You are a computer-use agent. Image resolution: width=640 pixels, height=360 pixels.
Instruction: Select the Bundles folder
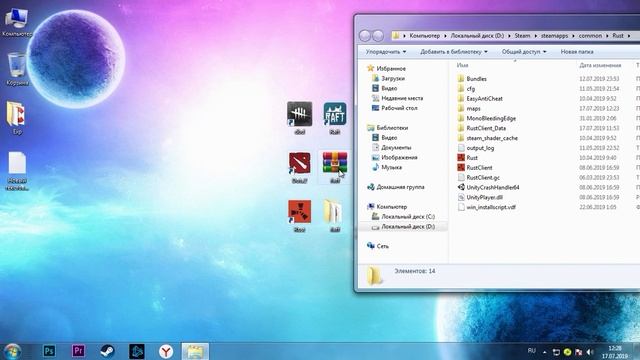pos(472,79)
